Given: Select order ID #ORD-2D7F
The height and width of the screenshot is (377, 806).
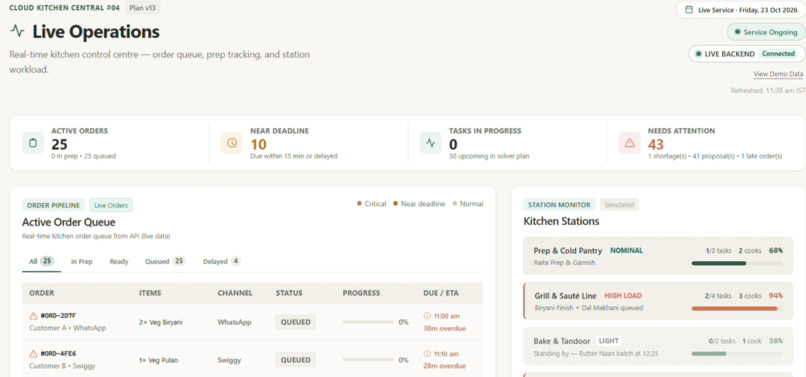Looking at the screenshot, I should [x=58, y=316].
